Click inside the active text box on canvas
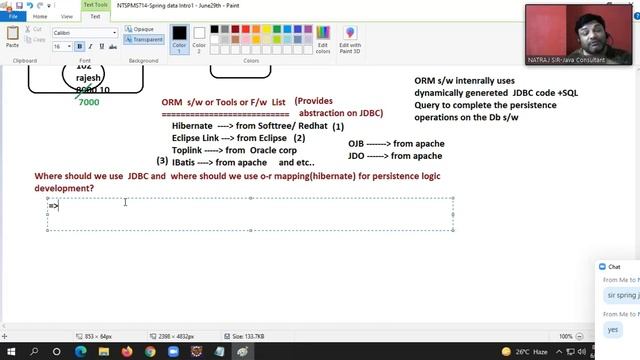This screenshot has width=640, height=360. click(250, 214)
